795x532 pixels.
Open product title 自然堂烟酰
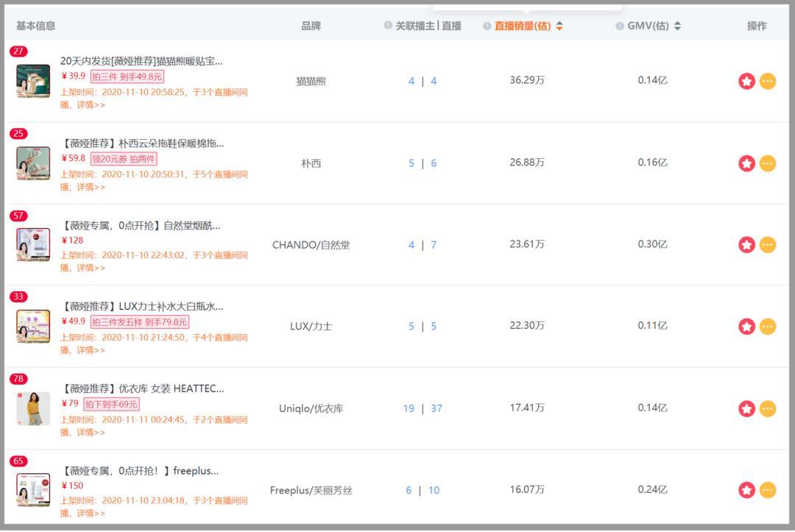click(x=141, y=225)
